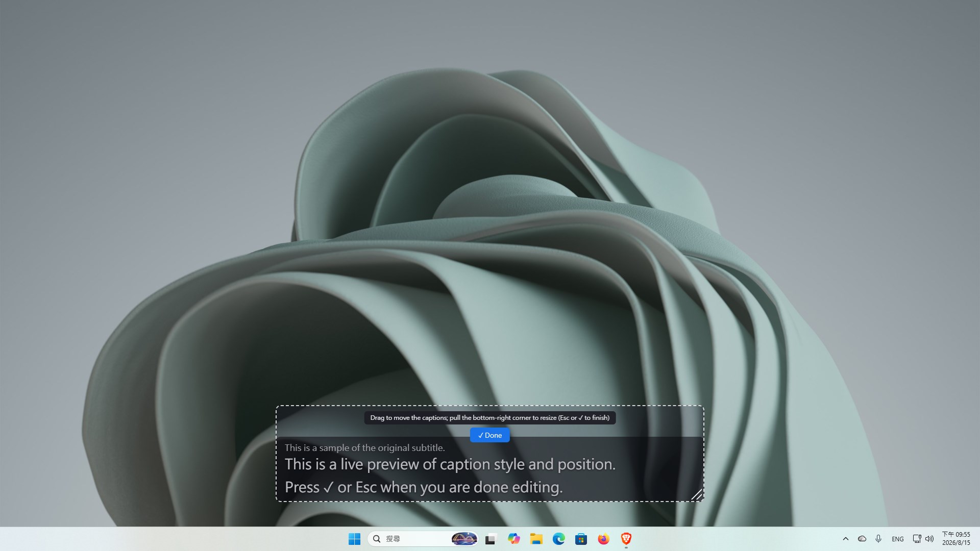
Task: Click the OneDrive cloud tray icon
Action: pyautogui.click(x=862, y=539)
